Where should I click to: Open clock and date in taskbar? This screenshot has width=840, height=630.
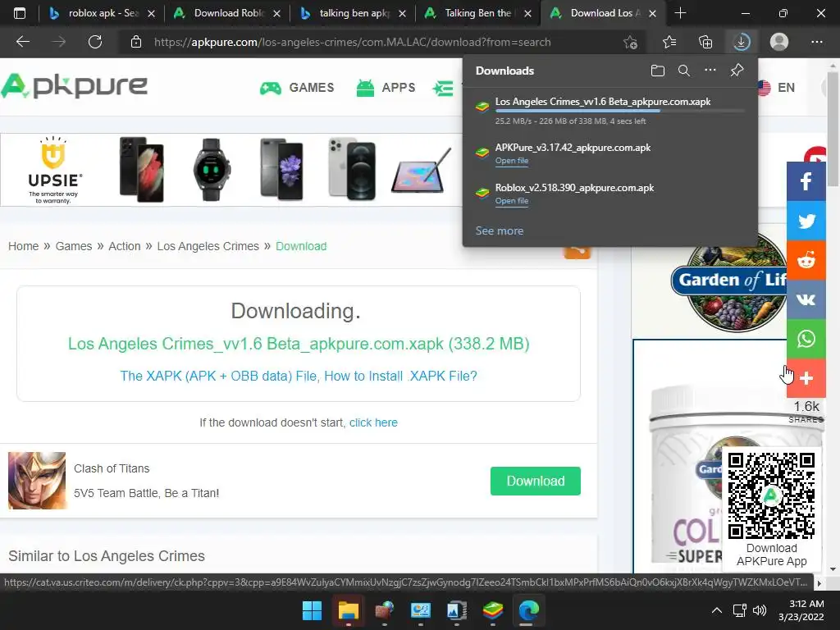pyautogui.click(x=801, y=610)
